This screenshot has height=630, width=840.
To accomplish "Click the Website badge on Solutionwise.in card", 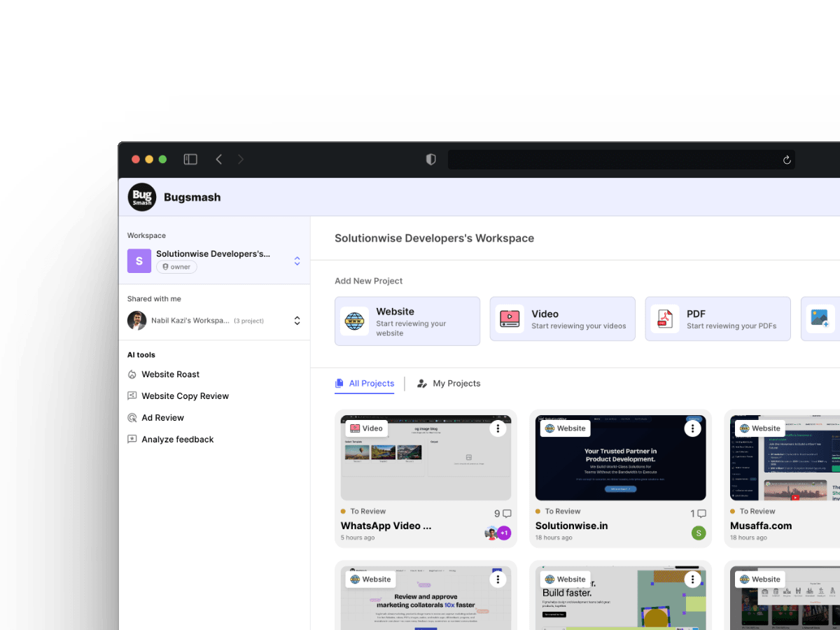I will [x=565, y=428].
